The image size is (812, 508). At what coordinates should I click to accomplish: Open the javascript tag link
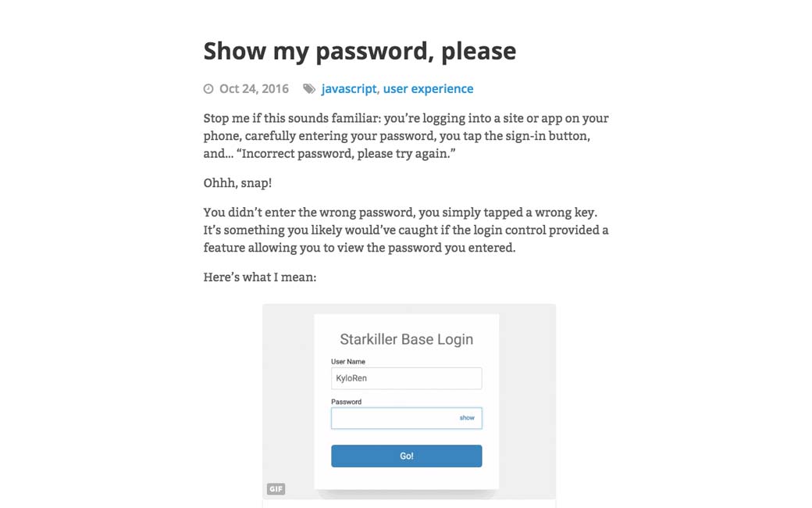(349, 89)
